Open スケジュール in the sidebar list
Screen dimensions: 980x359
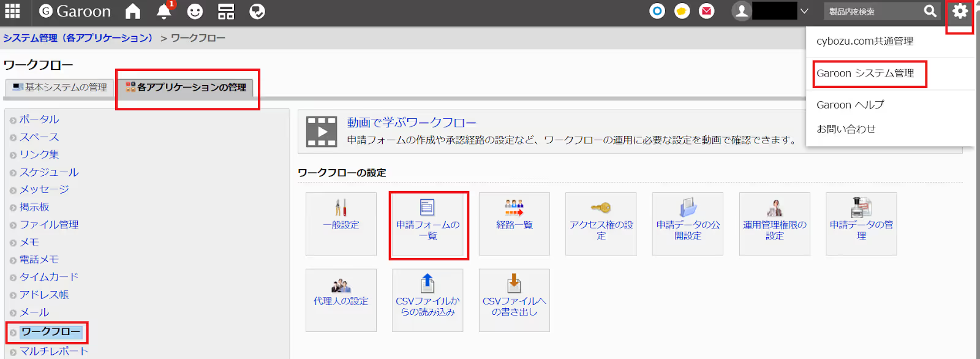click(x=49, y=172)
